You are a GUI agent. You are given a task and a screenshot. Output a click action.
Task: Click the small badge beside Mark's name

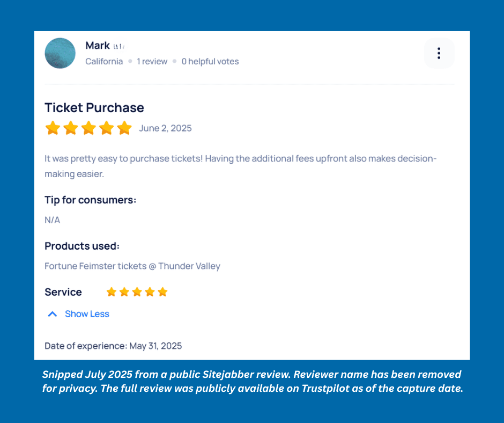[x=118, y=47]
